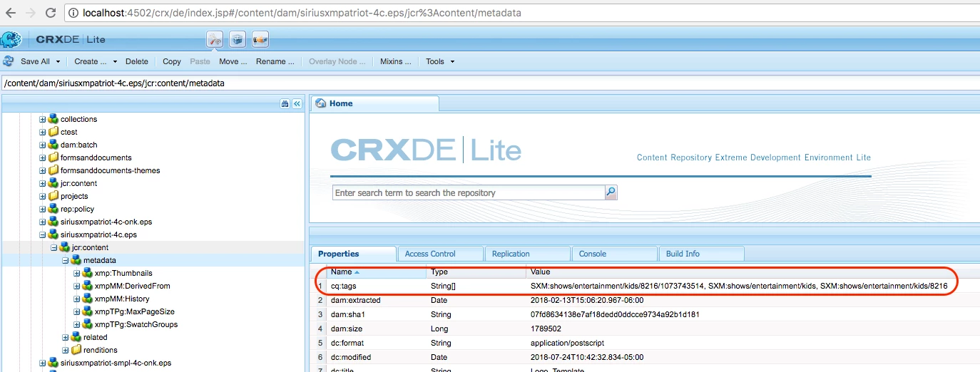This screenshot has height=372, width=980.
Task: Click the related node icon
Action: point(76,337)
